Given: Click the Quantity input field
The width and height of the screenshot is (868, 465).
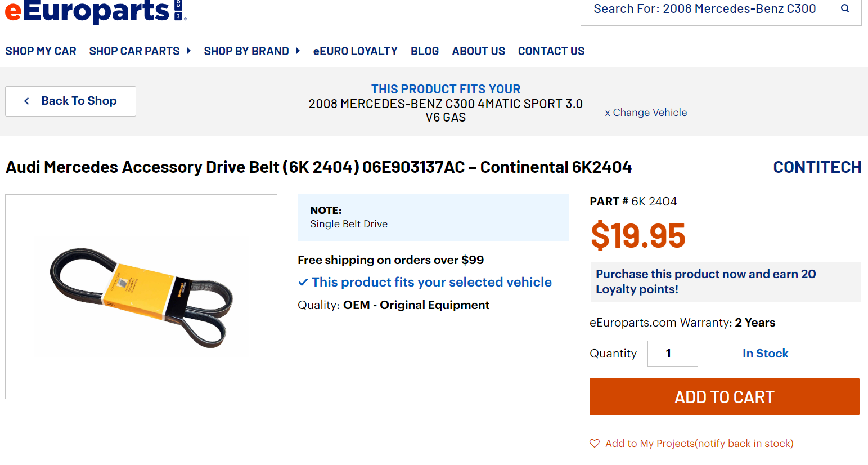Looking at the screenshot, I should click(x=673, y=354).
